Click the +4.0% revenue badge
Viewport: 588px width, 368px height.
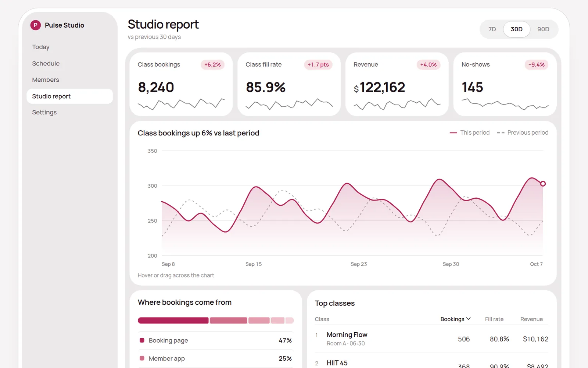[x=429, y=64]
